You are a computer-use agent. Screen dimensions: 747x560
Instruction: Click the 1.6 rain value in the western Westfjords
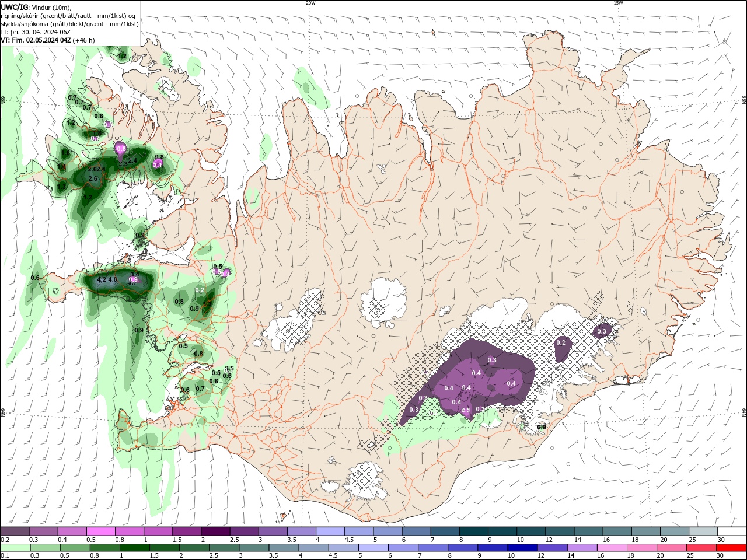65,153
